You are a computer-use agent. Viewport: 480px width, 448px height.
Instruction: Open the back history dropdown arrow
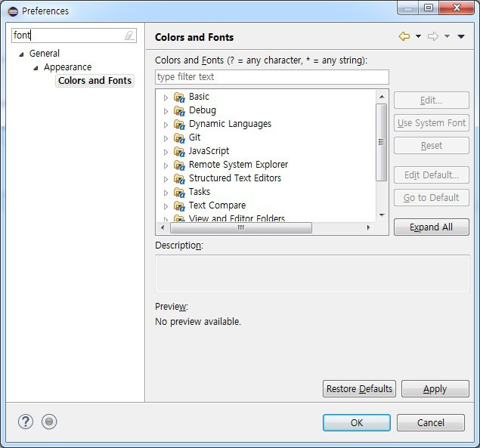(418, 36)
